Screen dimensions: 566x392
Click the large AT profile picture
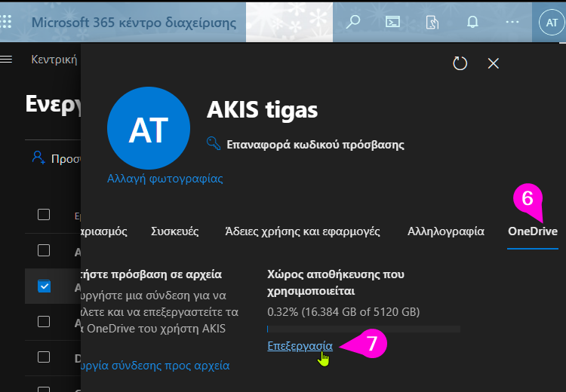(149, 128)
